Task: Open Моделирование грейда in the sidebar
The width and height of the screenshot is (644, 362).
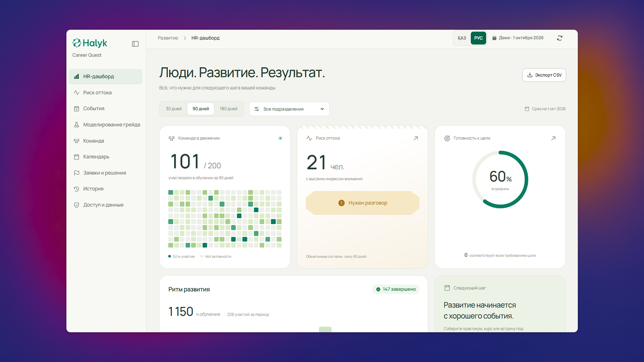Action: click(x=105, y=125)
